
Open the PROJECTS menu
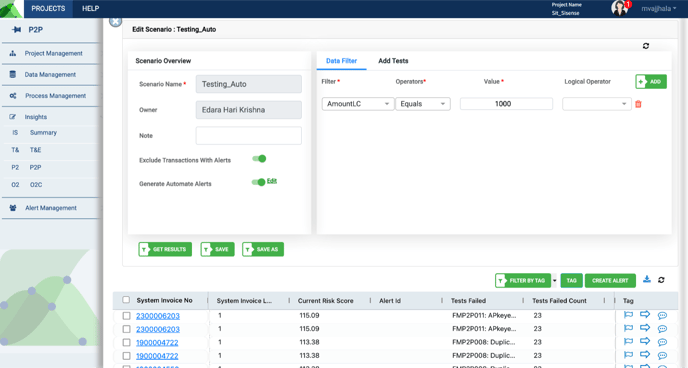[48, 8]
